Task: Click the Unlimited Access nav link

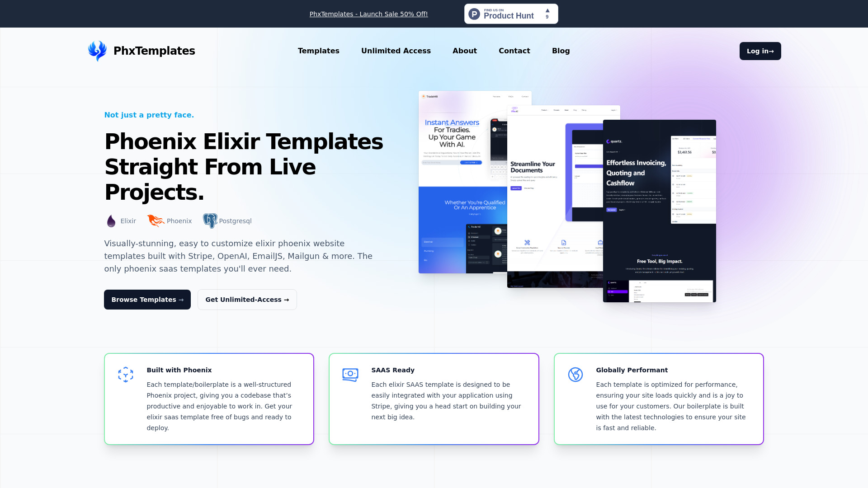Action: 396,51
